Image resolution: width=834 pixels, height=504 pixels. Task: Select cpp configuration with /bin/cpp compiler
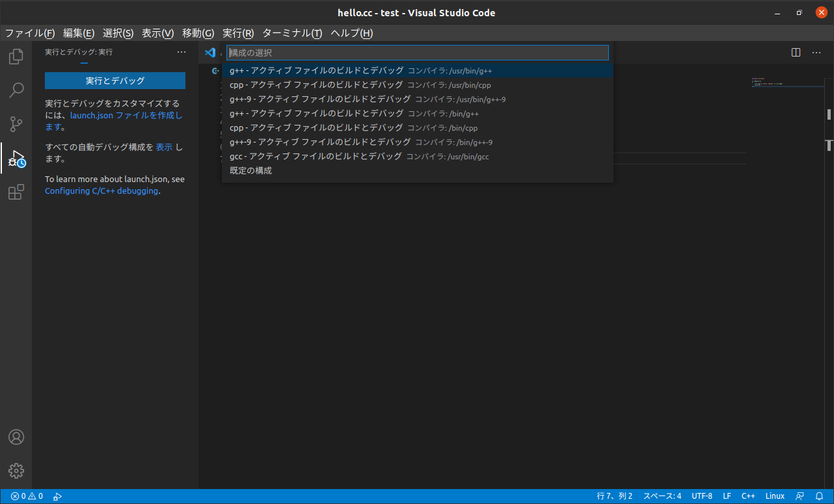click(418, 127)
